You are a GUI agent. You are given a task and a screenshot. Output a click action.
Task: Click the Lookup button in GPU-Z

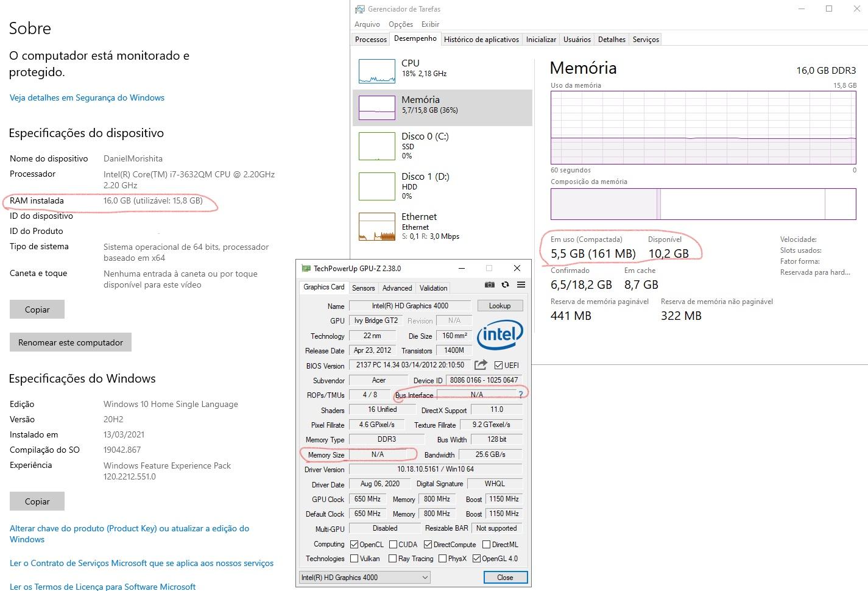pyautogui.click(x=499, y=306)
